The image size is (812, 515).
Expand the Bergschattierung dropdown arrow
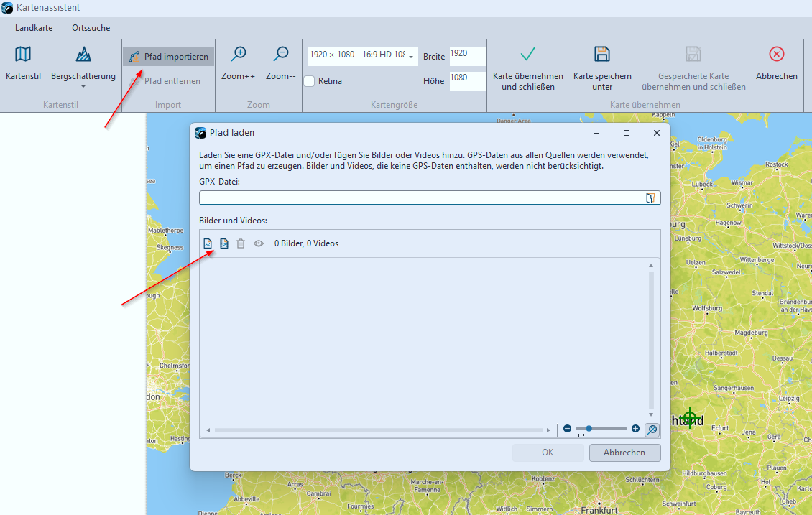point(83,86)
